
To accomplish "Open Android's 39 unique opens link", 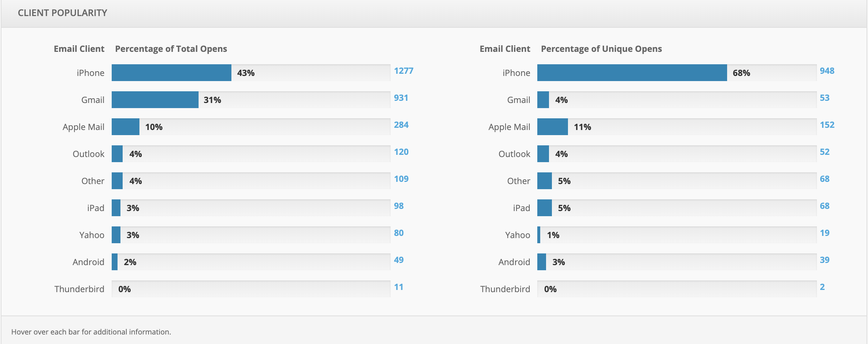I will (824, 260).
